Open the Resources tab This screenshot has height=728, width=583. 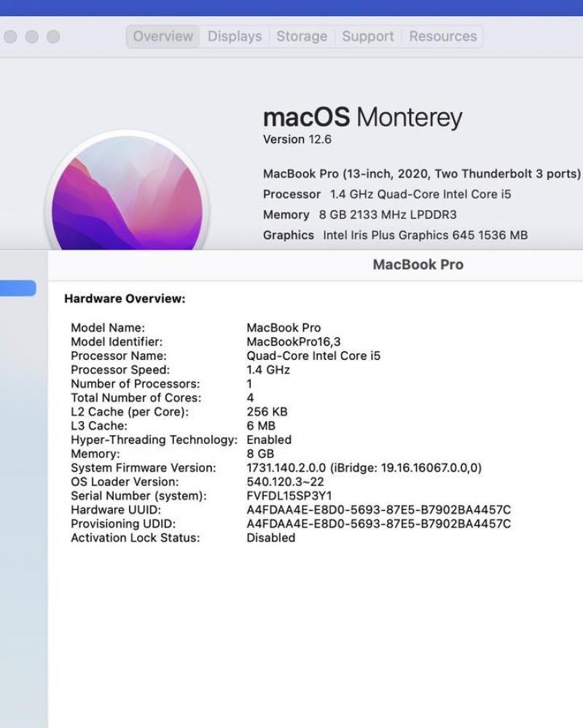[x=443, y=36]
